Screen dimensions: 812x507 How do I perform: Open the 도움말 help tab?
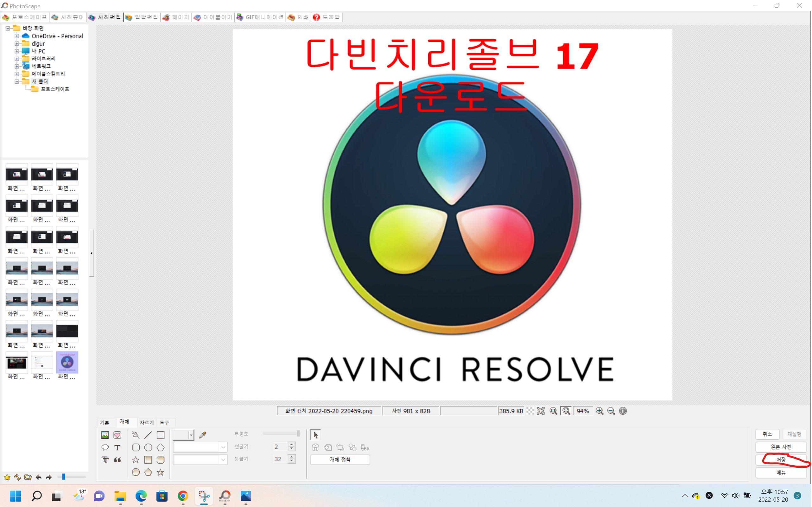[x=327, y=17]
